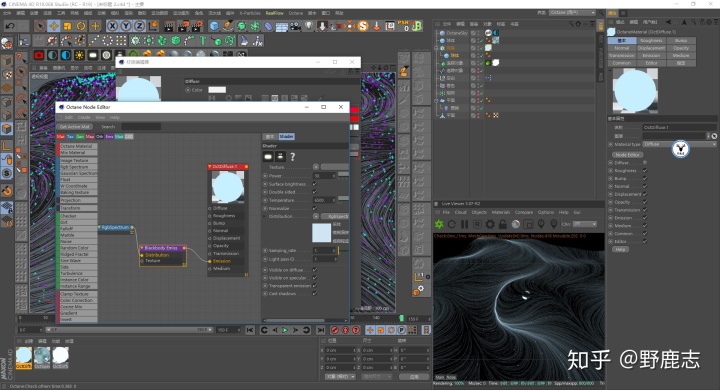720x390 pixels.
Task: Click the Help button in material attributes
Action: click(620, 249)
